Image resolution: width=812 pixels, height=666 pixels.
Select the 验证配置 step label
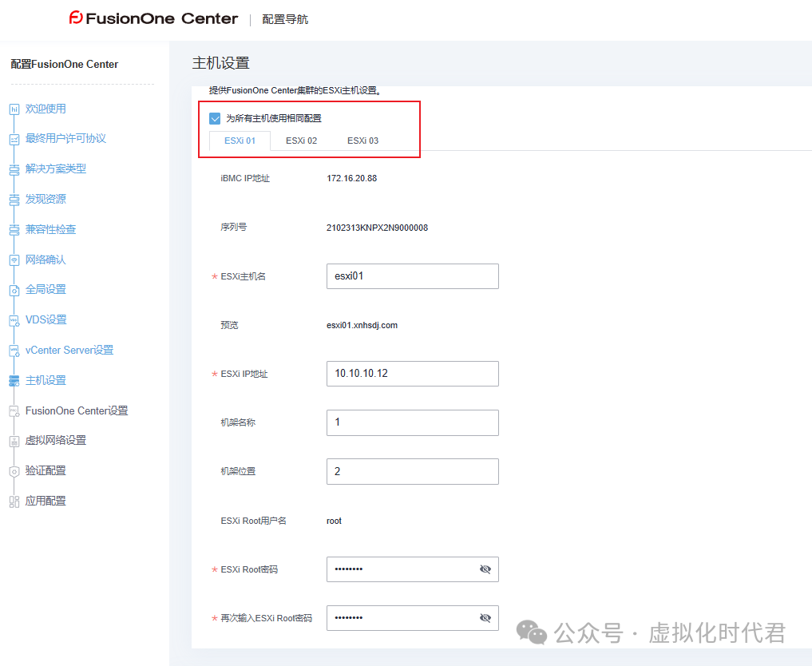(46, 471)
